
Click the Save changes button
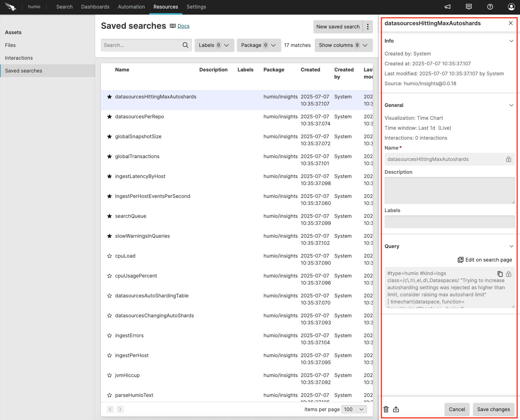[493, 409]
